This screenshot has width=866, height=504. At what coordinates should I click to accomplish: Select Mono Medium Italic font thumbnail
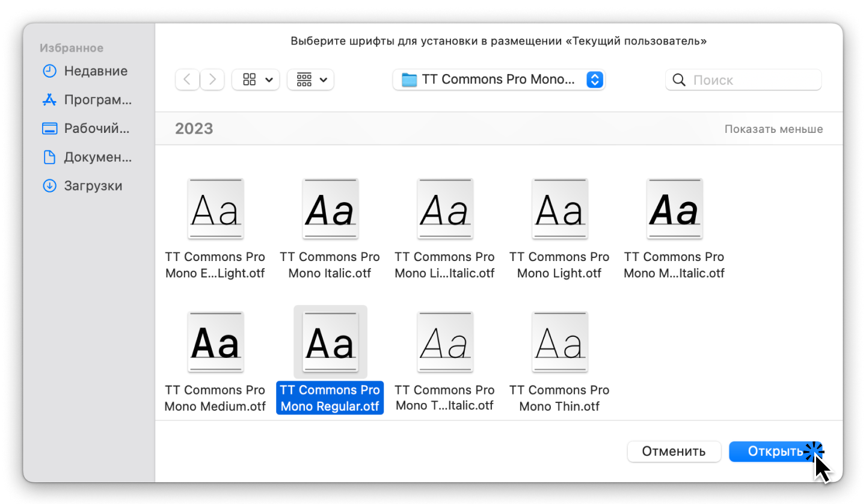click(674, 208)
